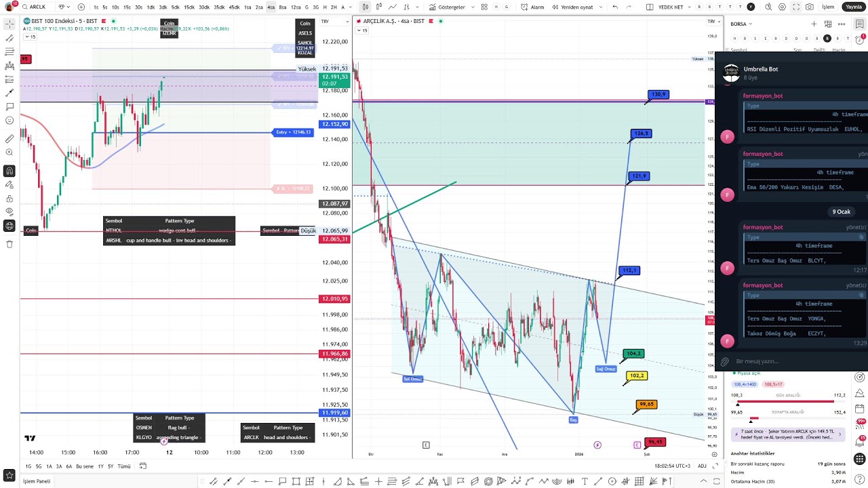This screenshot has height=488, width=868.
Task: Select the ruler measure tool
Action: click(x=9, y=138)
